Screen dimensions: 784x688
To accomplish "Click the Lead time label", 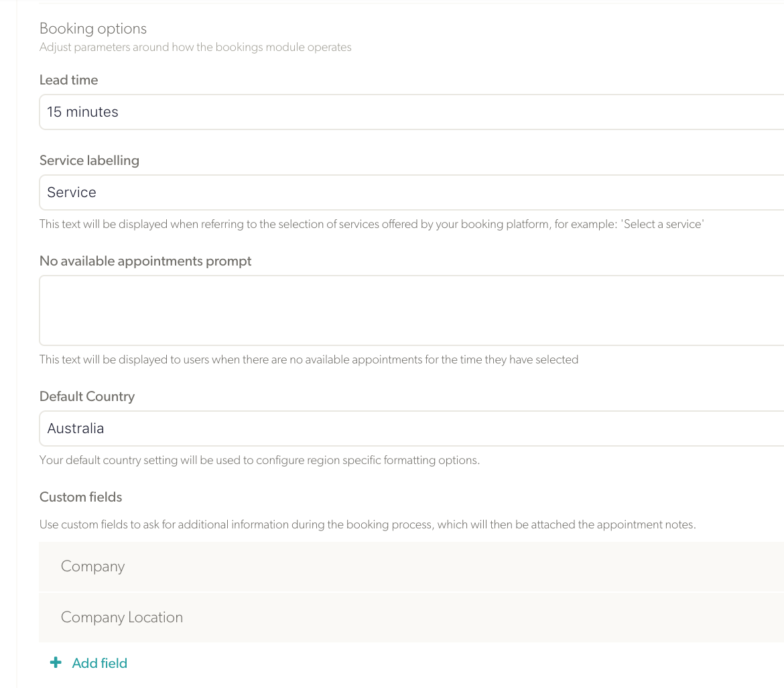I will pyautogui.click(x=68, y=80).
